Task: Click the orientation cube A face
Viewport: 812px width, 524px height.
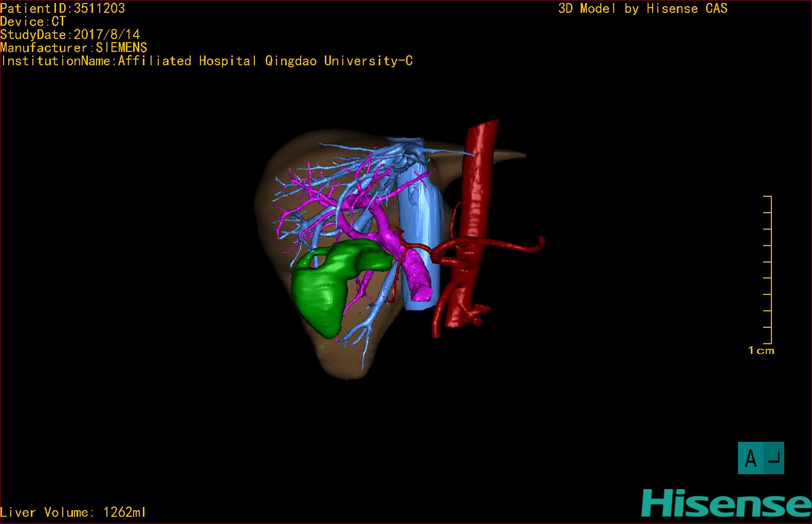Action: [750, 458]
